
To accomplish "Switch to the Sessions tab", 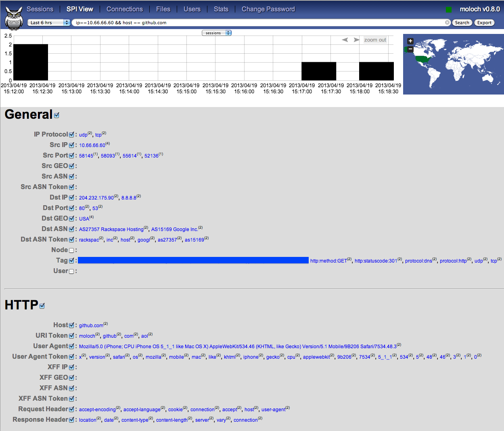I will (x=40, y=9).
